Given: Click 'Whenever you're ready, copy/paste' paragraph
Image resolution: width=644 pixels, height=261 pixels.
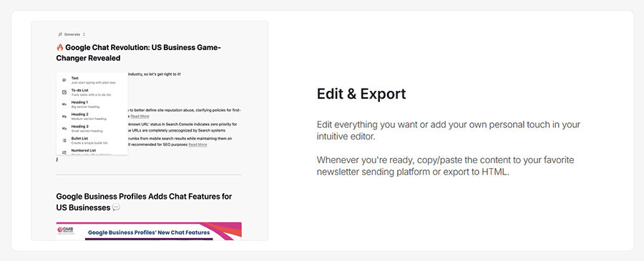Looking at the screenshot, I should click(x=445, y=165).
